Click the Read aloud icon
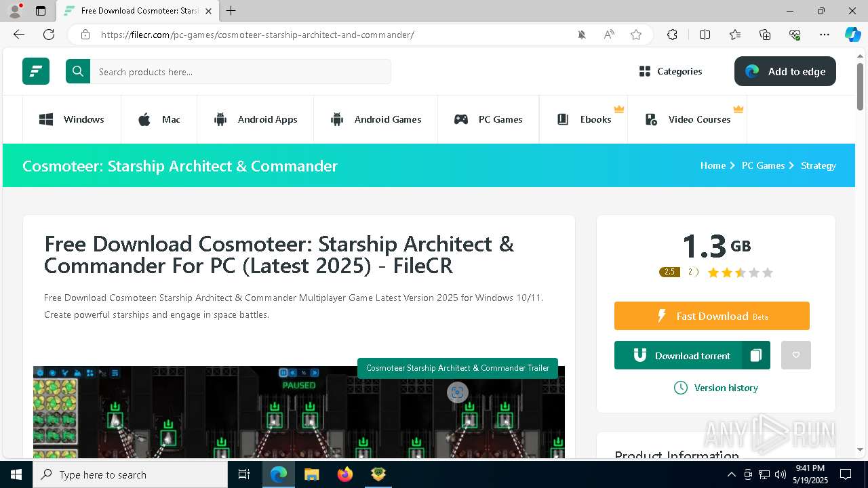Image resolution: width=868 pixels, height=488 pixels. [609, 35]
